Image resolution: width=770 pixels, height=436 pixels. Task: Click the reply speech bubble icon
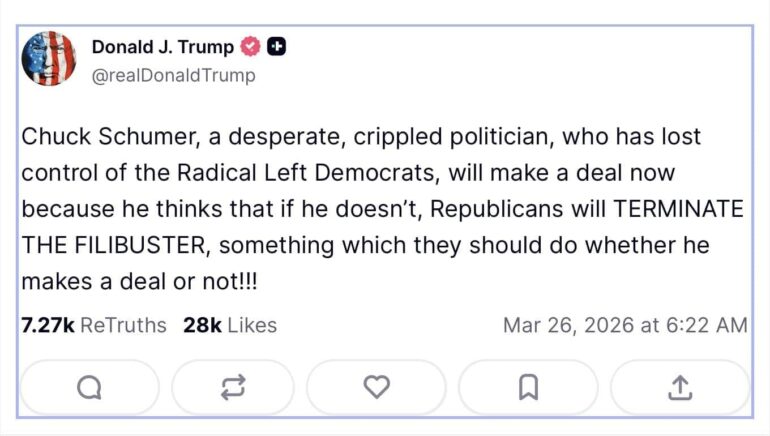click(89, 387)
